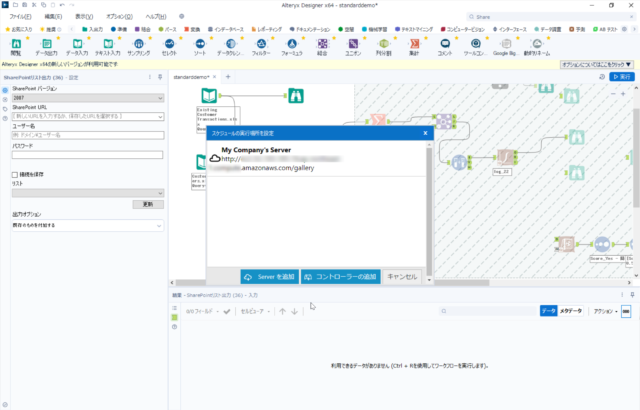
Task: Click the move up arrow in results panel
Action: [x=282, y=311]
